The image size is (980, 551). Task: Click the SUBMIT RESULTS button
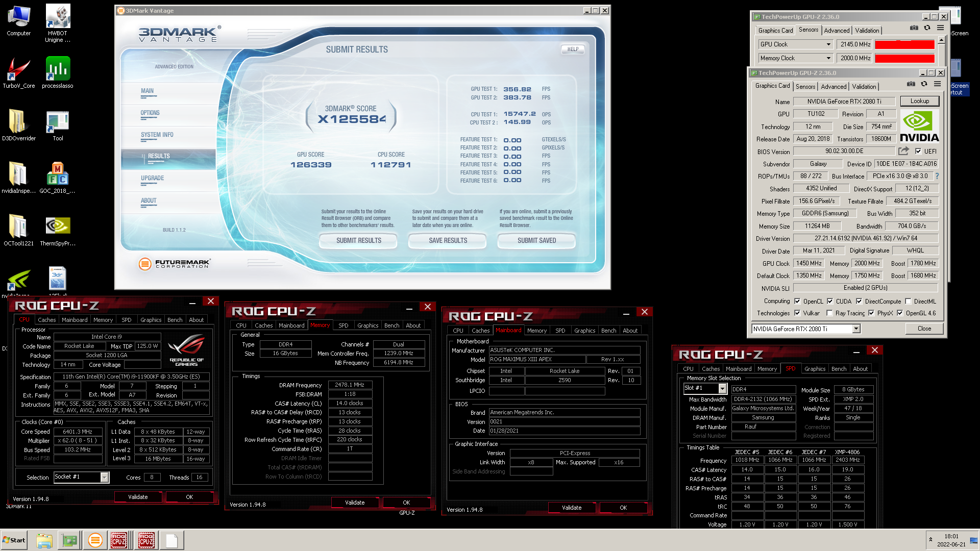[x=358, y=240]
